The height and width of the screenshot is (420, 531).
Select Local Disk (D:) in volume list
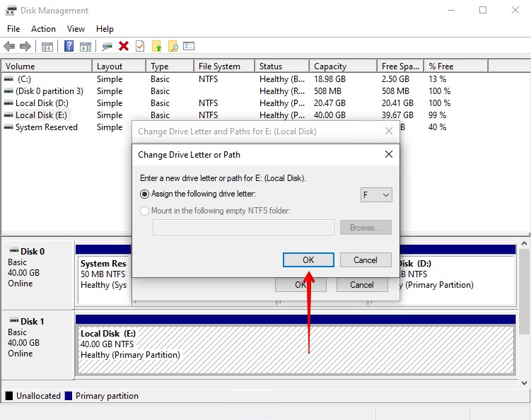coord(42,103)
